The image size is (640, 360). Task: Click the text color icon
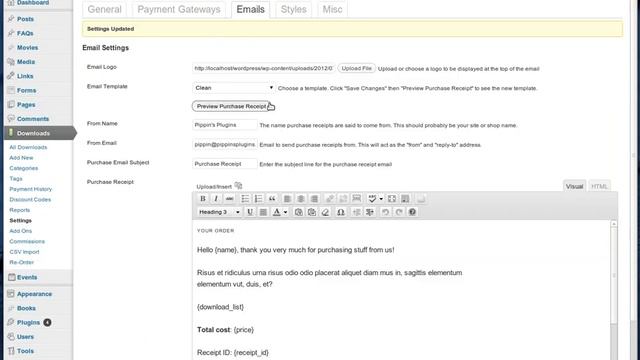coord(277,212)
